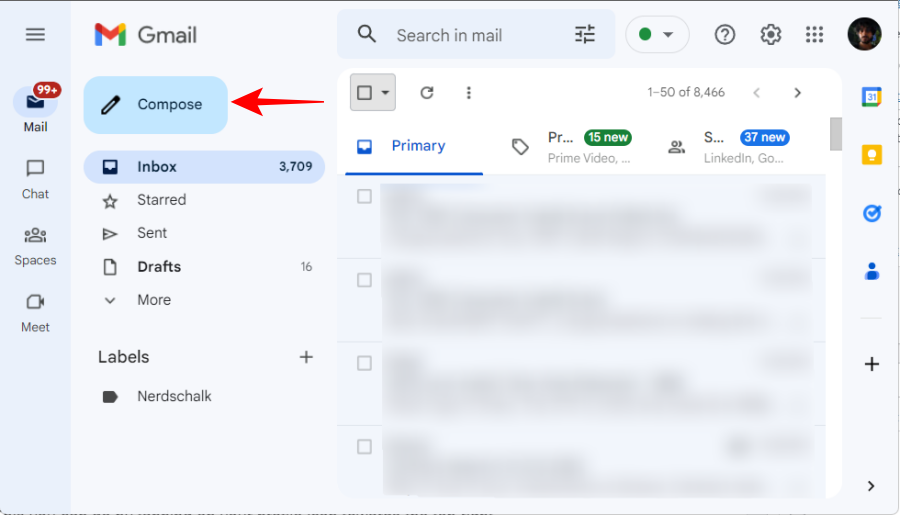900x515 pixels.
Task: Hide the side panel chevron
Action: click(x=871, y=486)
